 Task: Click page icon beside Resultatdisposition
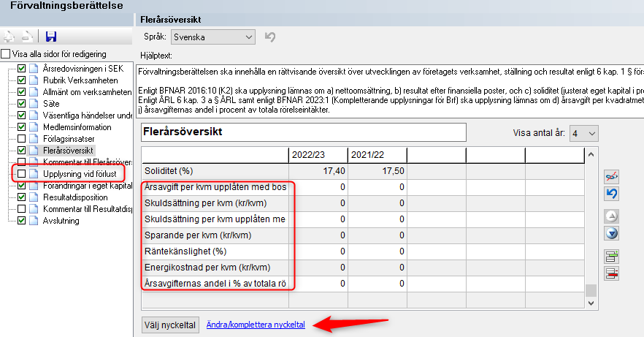tap(34, 197)
